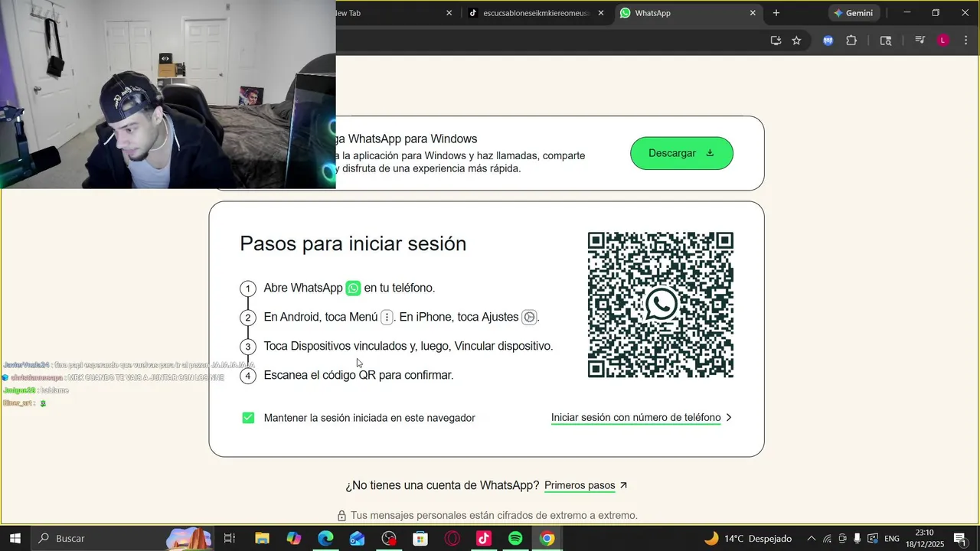This screenshot has width=980, height=551.
Task: Open Microsoft Store from the taskbar
Action: click(x=420, y=539)
